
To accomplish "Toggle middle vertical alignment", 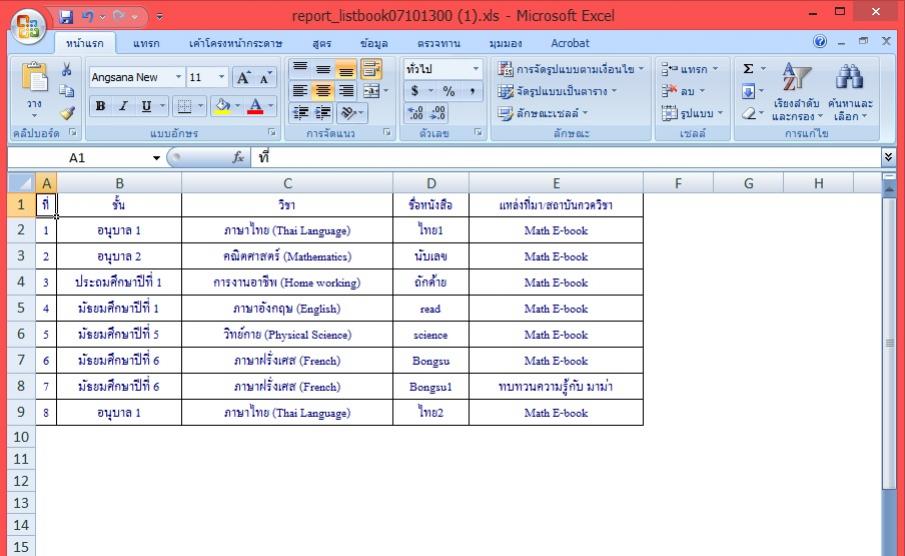I will [x=323, y=69].
